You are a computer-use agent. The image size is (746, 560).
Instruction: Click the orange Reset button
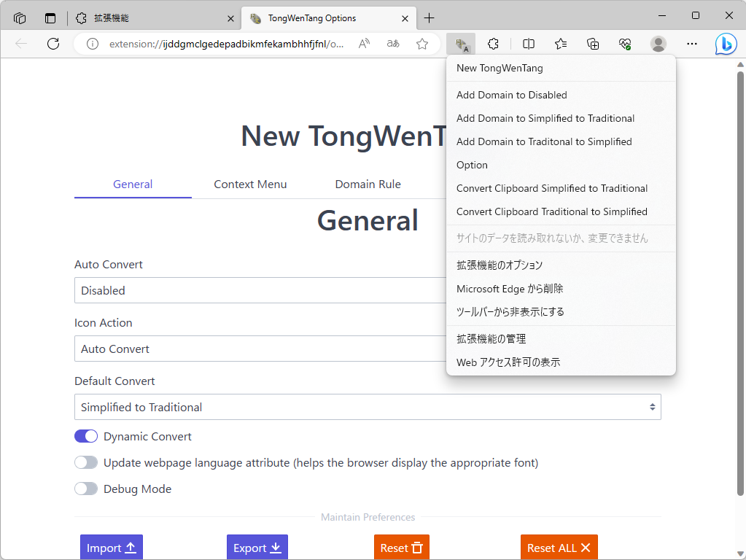[402, 548]
